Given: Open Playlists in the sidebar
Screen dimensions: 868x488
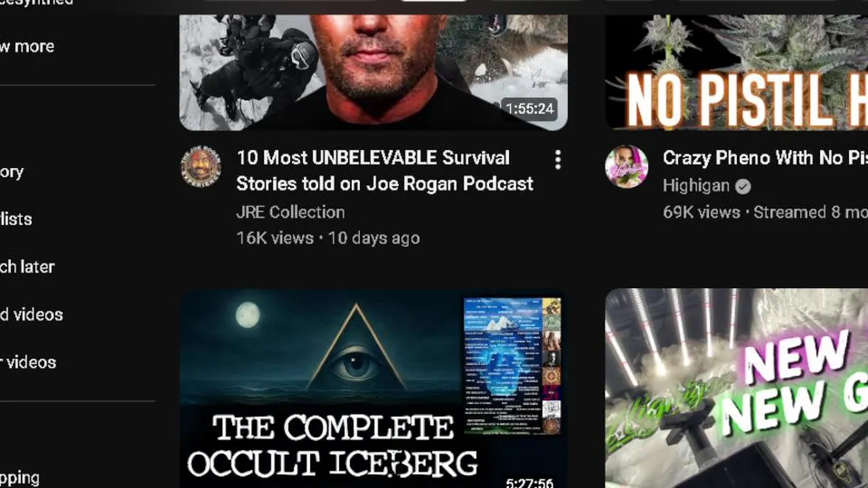Looking at the screenshot, I should (x=16, y=220).
